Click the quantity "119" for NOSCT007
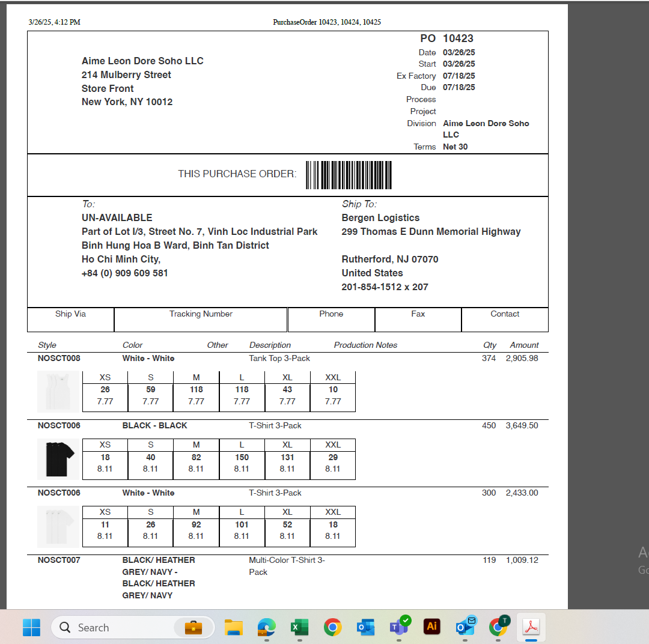This screenshot has width=649, height=644. (489, 560)
